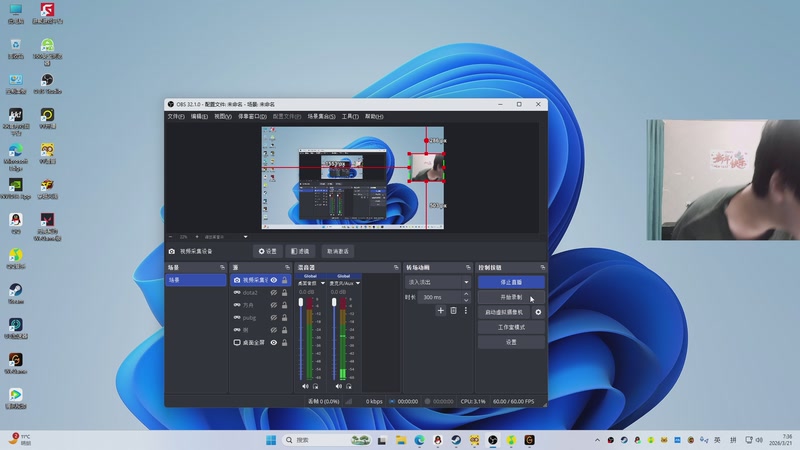Open the 工具(T) menu
The width and height of the screenshot is (800, 450).
tap(350, 116)
